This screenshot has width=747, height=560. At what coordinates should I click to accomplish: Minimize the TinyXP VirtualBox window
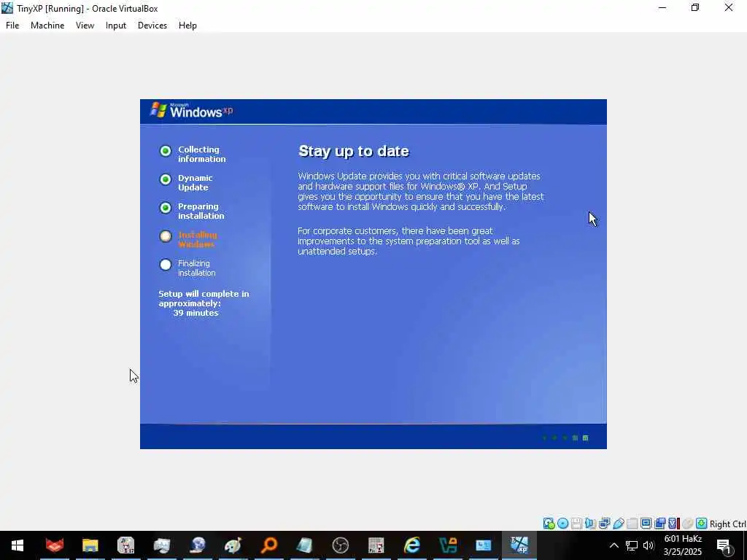click(x=662, y=7)
